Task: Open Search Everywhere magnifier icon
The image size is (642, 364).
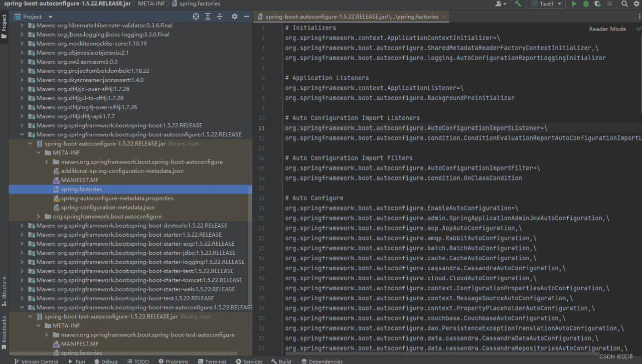Action: pyautogui.click(x=624, y=4)
